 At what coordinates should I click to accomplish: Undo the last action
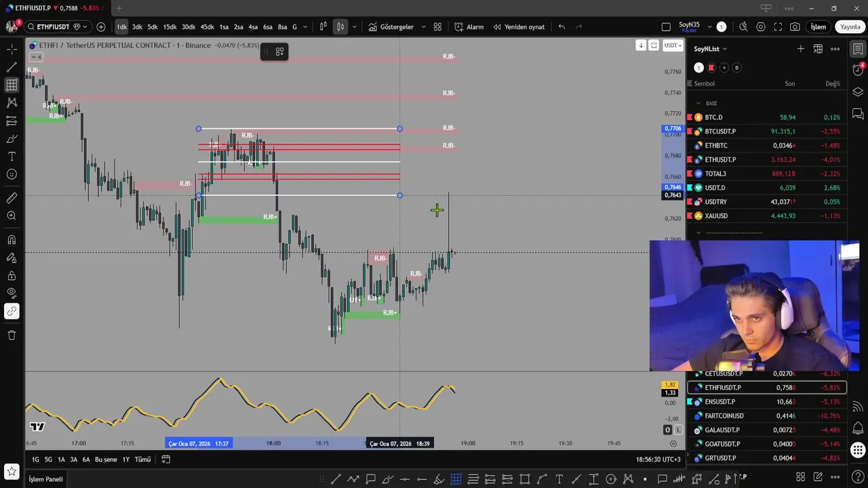(561, 27)
